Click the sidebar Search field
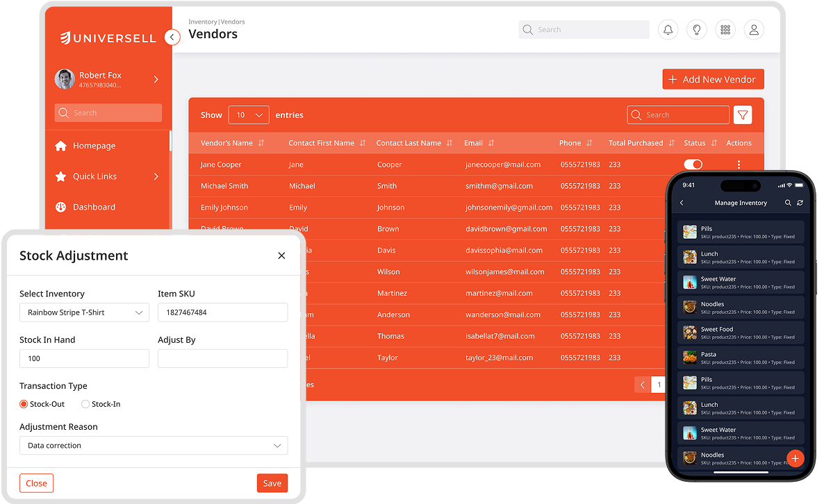 point(108,113)
